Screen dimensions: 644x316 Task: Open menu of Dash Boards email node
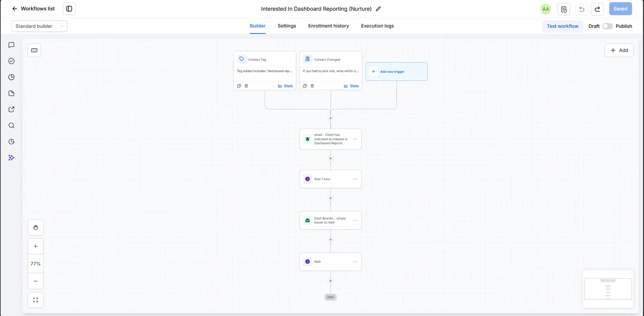pos(355,220)
